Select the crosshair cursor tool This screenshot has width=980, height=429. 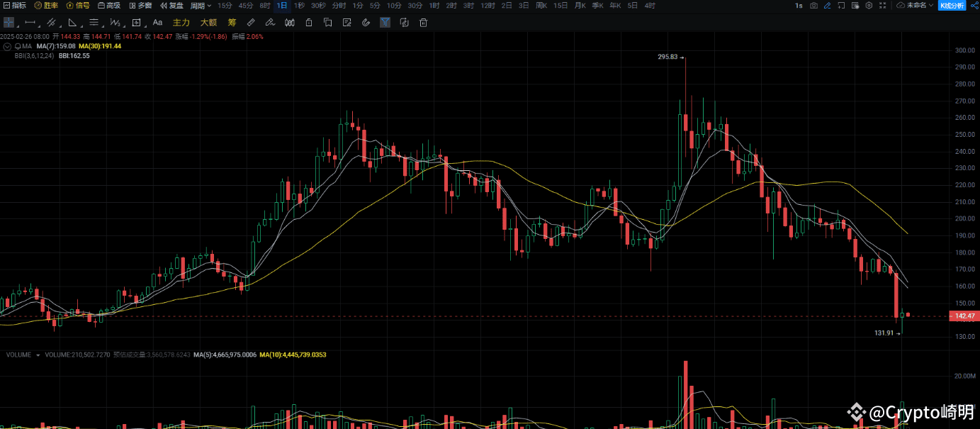click(9, 22)
